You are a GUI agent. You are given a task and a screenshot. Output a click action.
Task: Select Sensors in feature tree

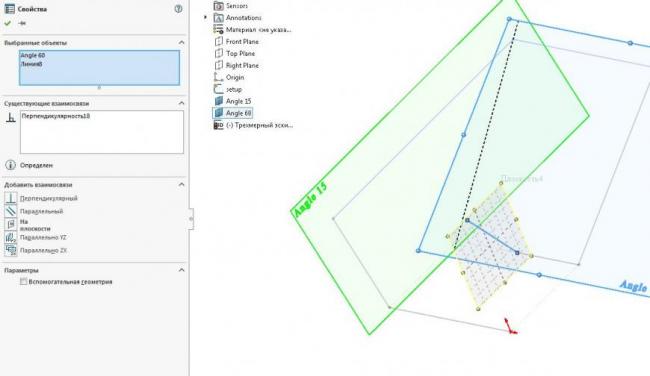pyautogui.click(x=237, y=6)
